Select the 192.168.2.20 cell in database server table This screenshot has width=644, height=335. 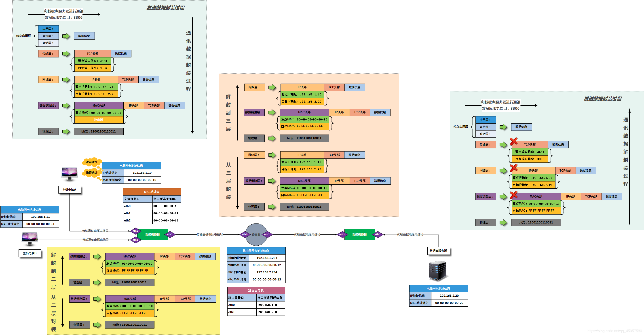point(450,296)
